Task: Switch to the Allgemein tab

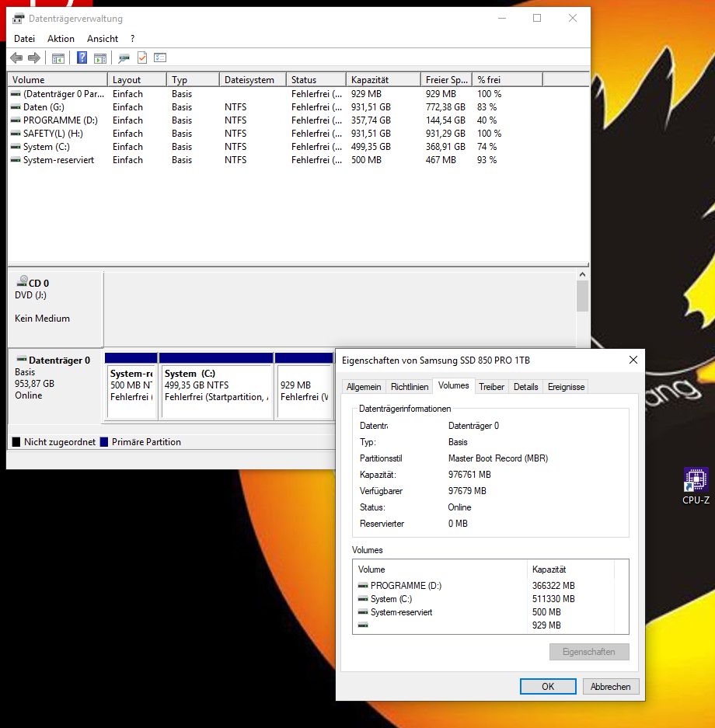Action: pyautogui.click(x=364, y=387)
